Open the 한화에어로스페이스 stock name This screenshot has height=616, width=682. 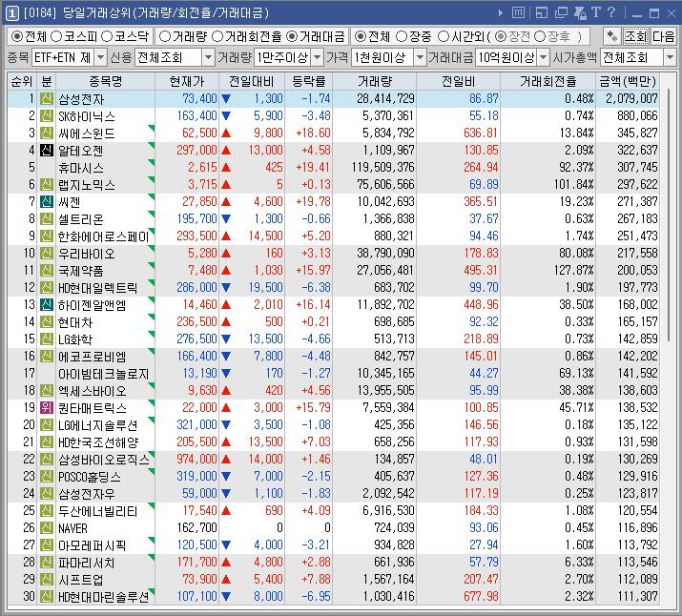[x=104, y=236]
